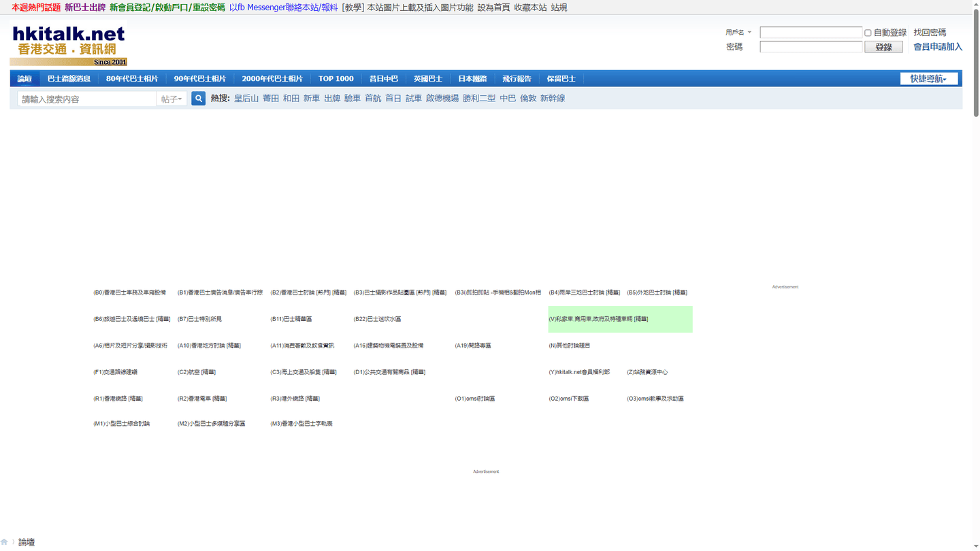Open the (M1)小型巴士綜合討論 forum

[x=122, y=424]
